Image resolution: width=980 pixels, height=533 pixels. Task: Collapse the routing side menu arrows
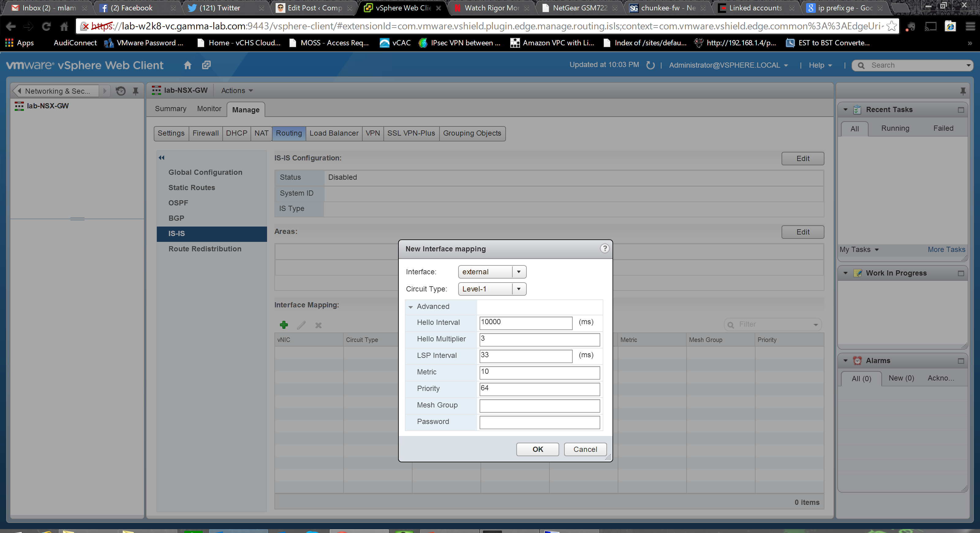(162, 157)
